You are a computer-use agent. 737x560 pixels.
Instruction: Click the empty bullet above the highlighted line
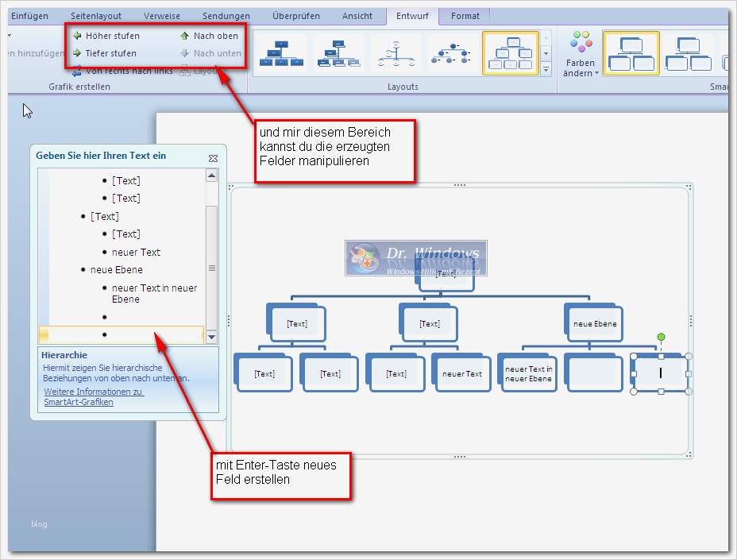click(x=104, y=317)
